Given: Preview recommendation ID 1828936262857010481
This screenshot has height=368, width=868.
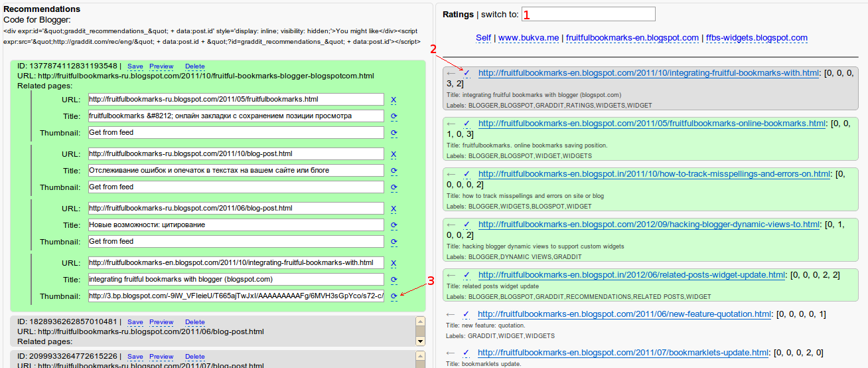Looking at the screenshot, I should pyautogui.click(x=161, y=322).
